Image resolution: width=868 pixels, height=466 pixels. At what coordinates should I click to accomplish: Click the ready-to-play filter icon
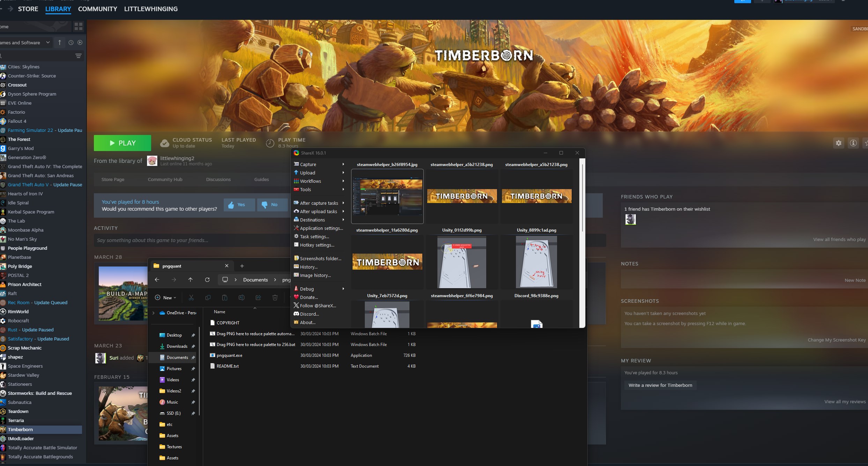click(x=80, y=43)
